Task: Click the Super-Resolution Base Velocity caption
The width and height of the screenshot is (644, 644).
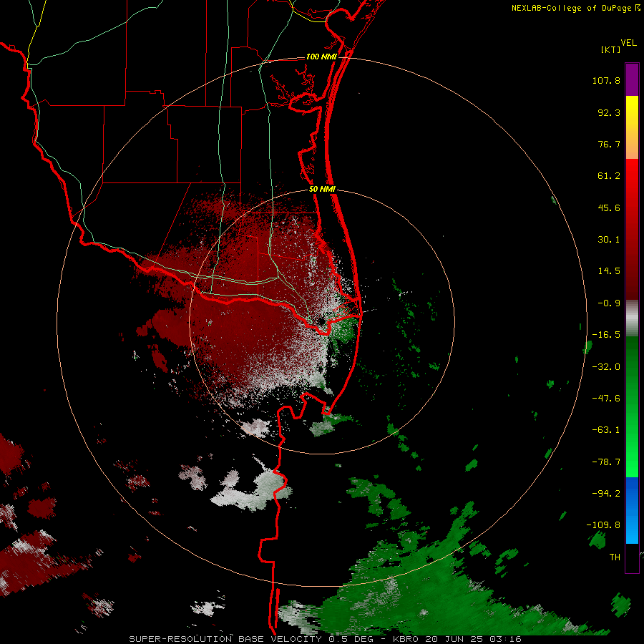Action: [x=325, y=639]
